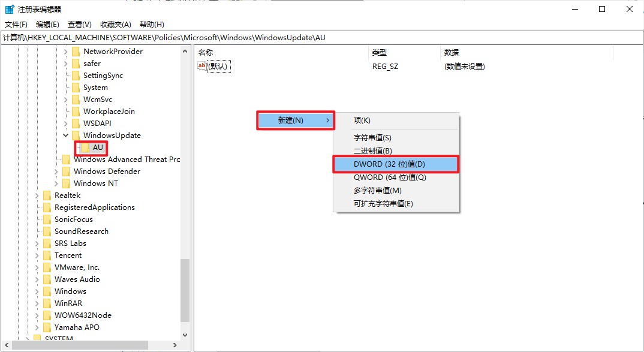
Task: Open the 收藏夹(A) menu
Action: [x=115, y=25]
